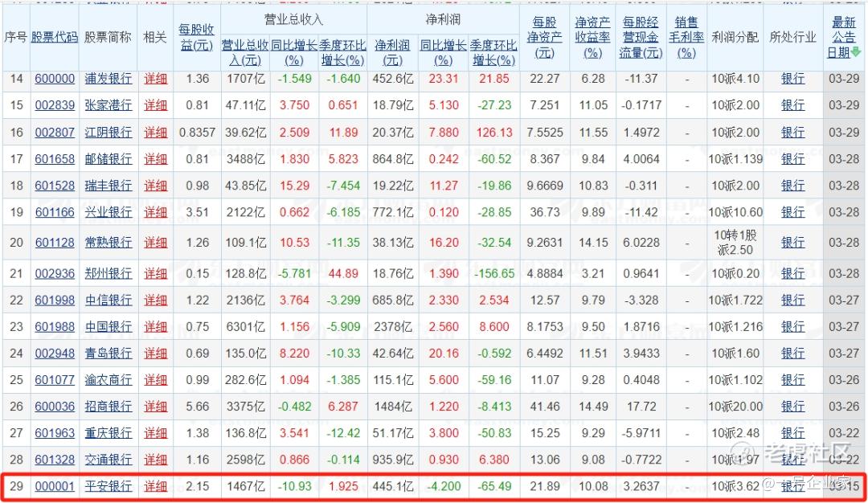The height and width of the screenshot is (503, 868).
Task: Select 江阴银行 quarterly growth 126.13 cell
Action: (493, 133)
